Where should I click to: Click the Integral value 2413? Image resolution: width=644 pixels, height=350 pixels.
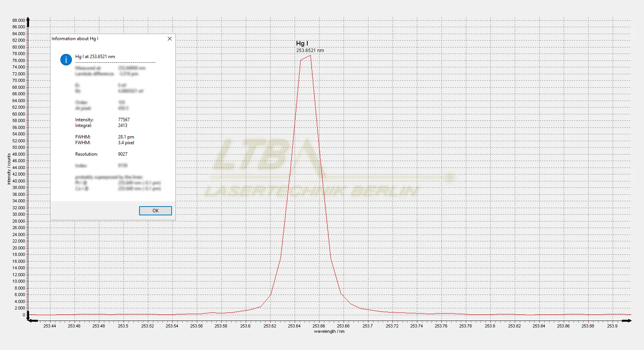click(123, 125)
